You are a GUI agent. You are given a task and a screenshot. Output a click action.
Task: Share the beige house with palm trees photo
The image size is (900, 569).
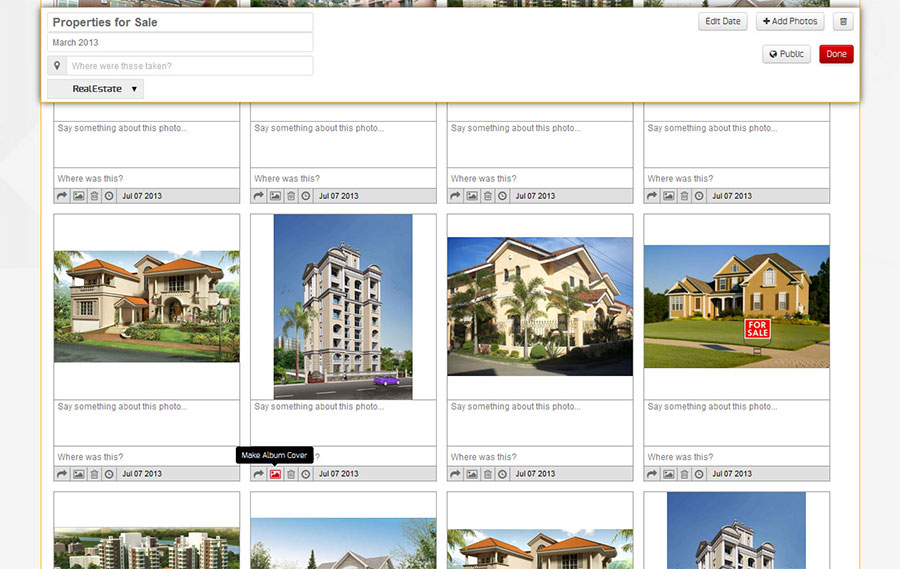pyautogui.click(x=455, y=474)
